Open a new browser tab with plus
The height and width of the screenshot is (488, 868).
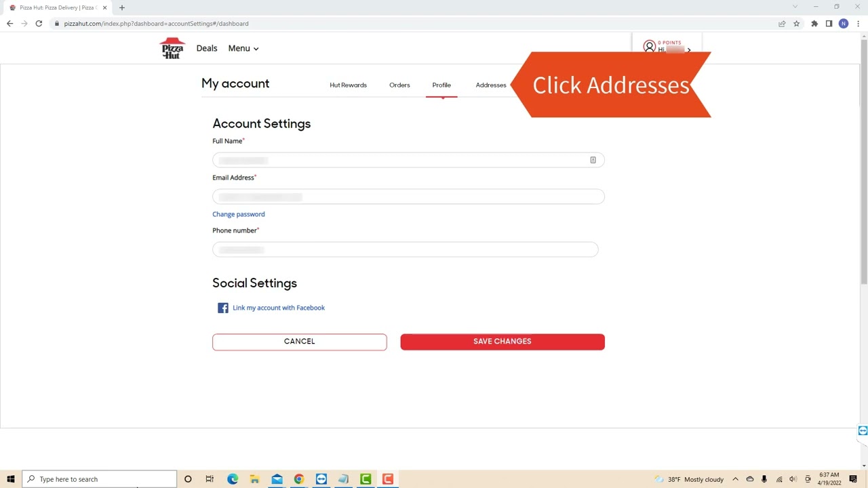122,7
